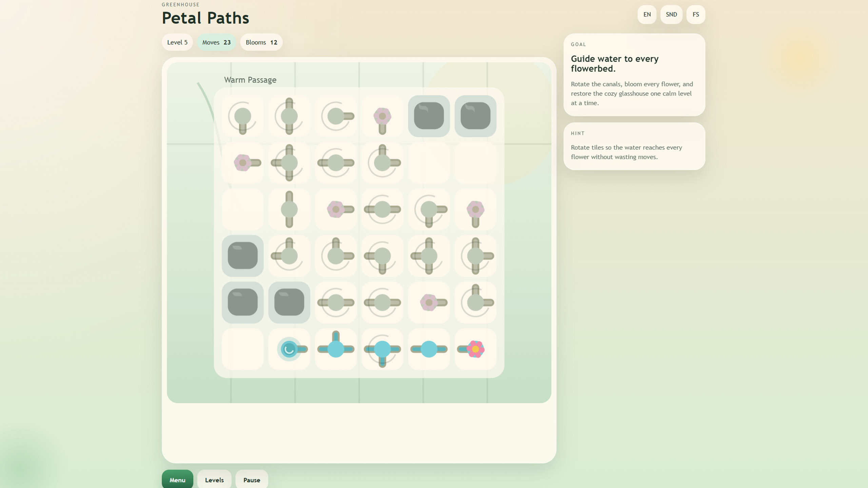The width and height of the screenshot is (868, 488).
Task: Rotate the vertical canal in the top row
Action: 289,116
